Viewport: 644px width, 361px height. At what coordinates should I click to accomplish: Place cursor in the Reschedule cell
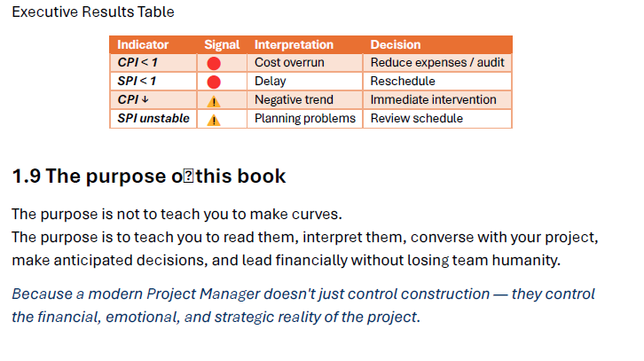[x=437, y=82]
